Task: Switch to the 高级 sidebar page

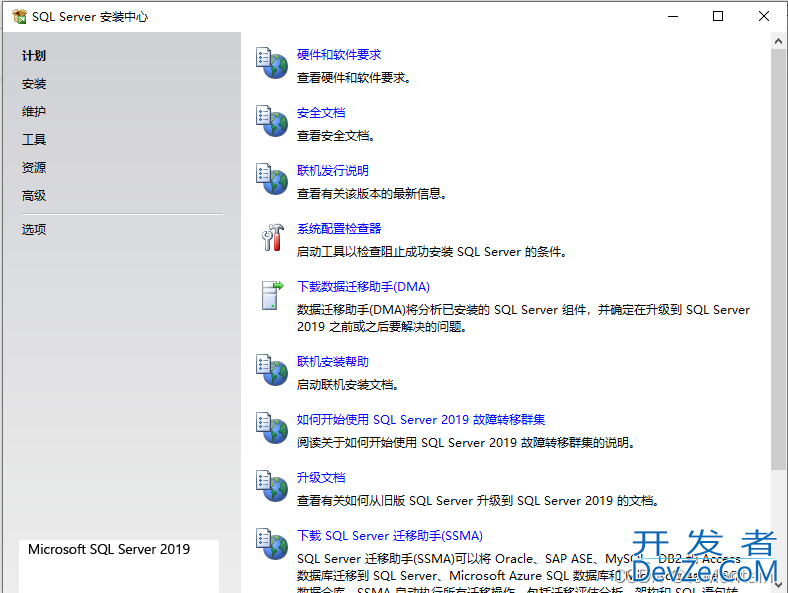Action: 34,195
